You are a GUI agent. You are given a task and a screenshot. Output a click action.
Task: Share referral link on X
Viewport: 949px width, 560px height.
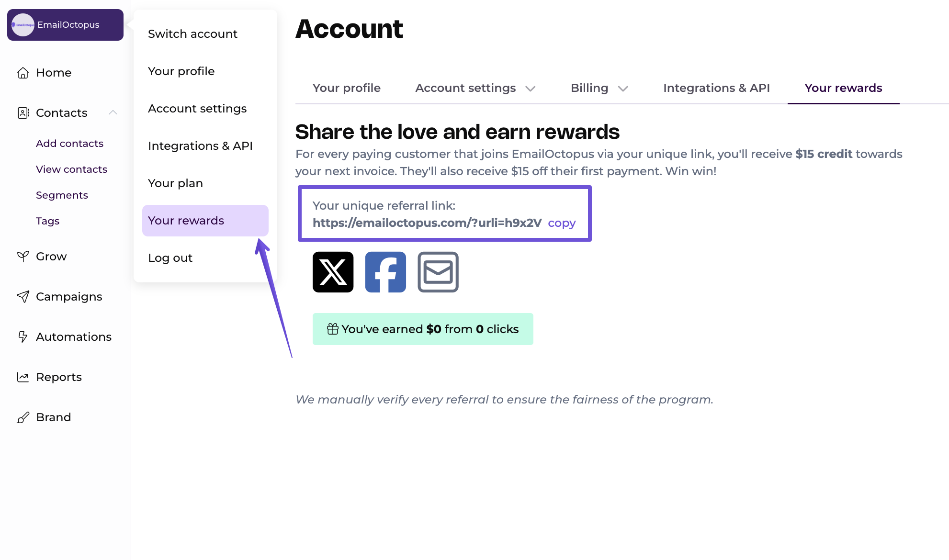coord(332,272)
